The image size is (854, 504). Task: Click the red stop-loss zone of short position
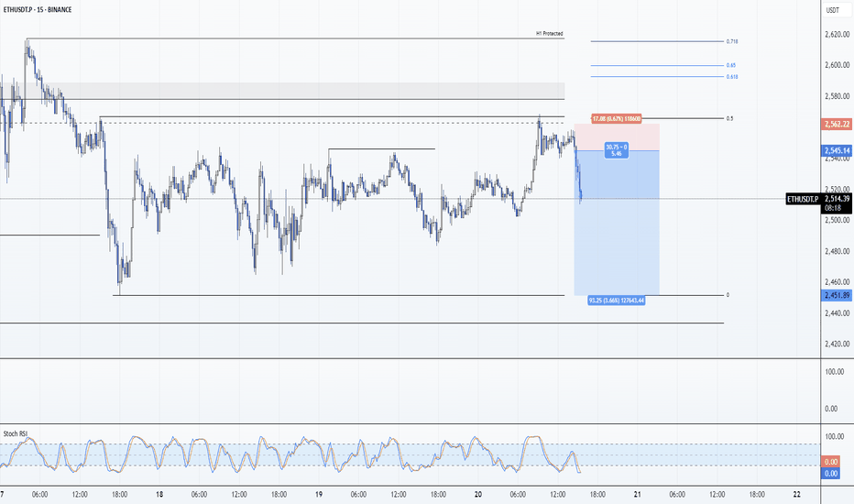[616, 137]
